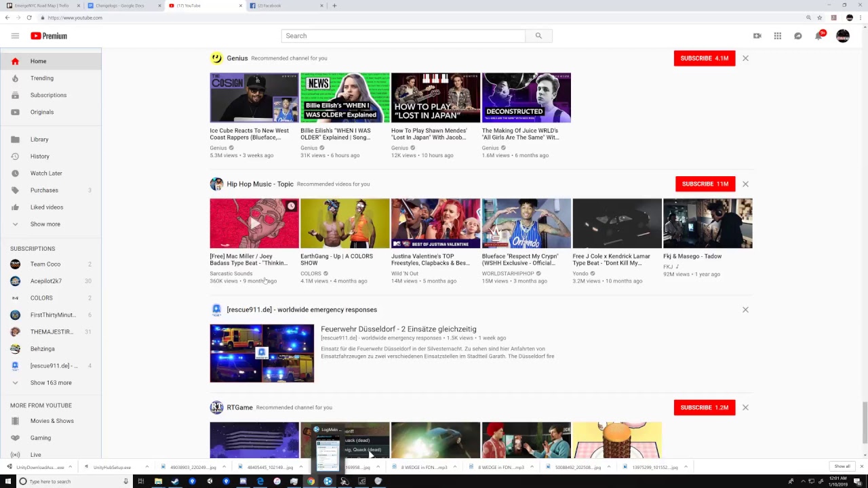Open the YouTube apps grid
This screenshot has height=488, width=868.
pos(777,36)
